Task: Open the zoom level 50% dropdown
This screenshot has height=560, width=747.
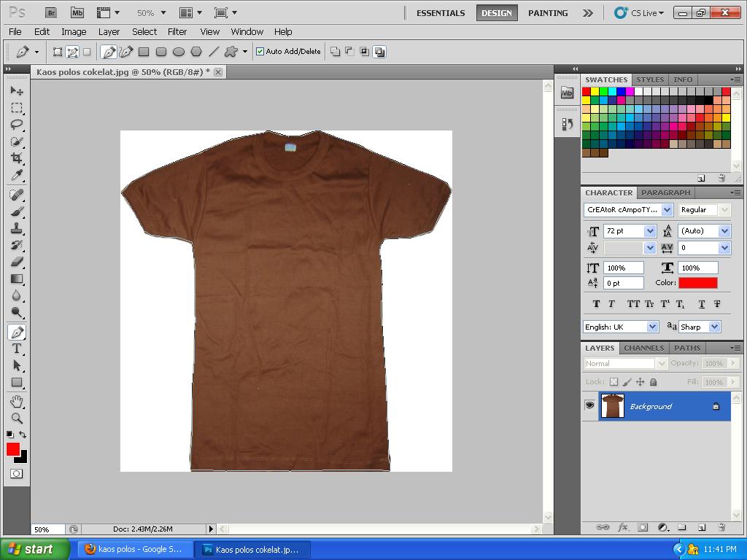Action: click(163, 13)
